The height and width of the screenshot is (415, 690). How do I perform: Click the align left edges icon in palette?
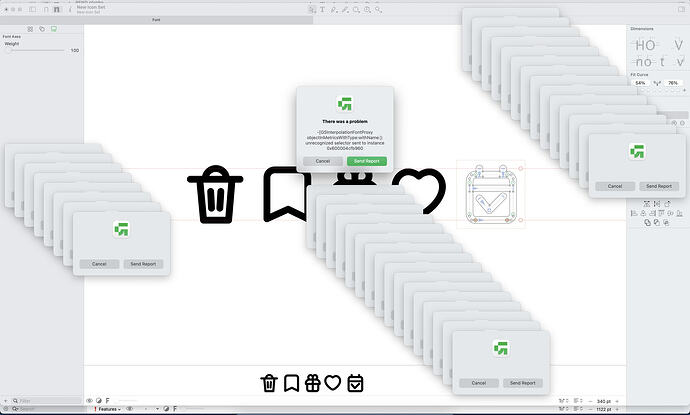634,213
